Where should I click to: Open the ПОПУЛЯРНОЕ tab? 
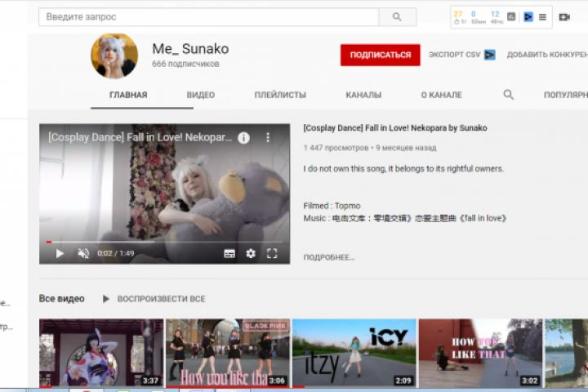click(x=565, y=95)
